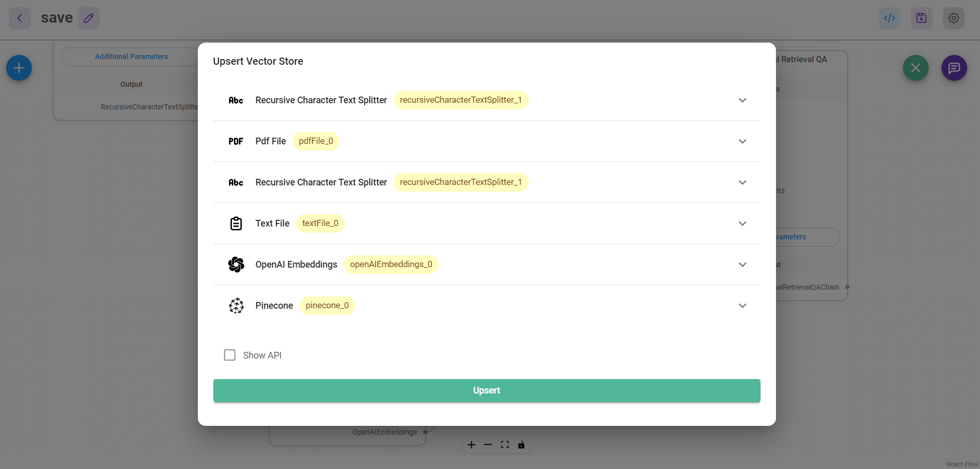
Task: Enable the Show API checkbox
Action: pos(230,355)
